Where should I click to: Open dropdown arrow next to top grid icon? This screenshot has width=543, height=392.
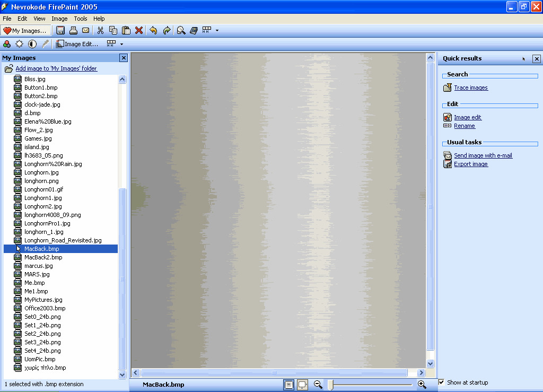coord(217,30)
